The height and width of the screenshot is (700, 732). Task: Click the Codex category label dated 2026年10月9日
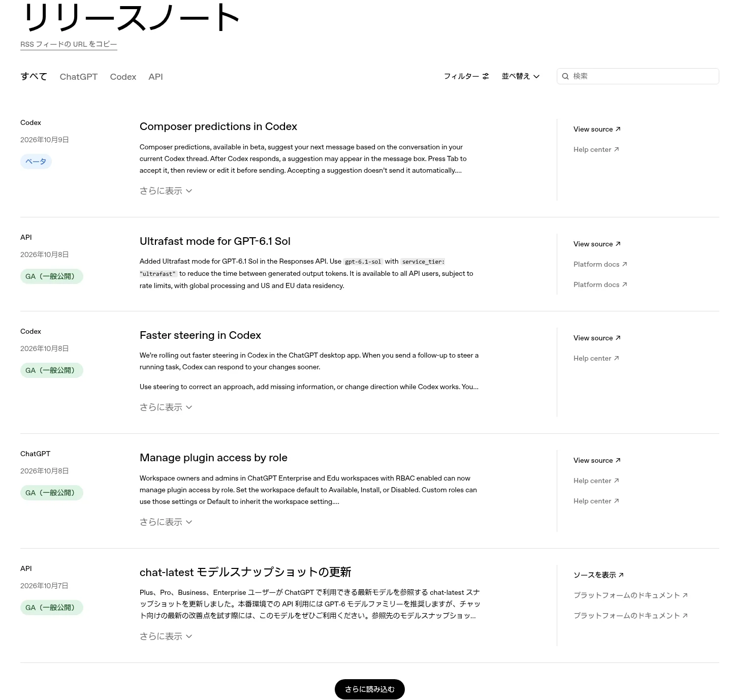(30, 122)
